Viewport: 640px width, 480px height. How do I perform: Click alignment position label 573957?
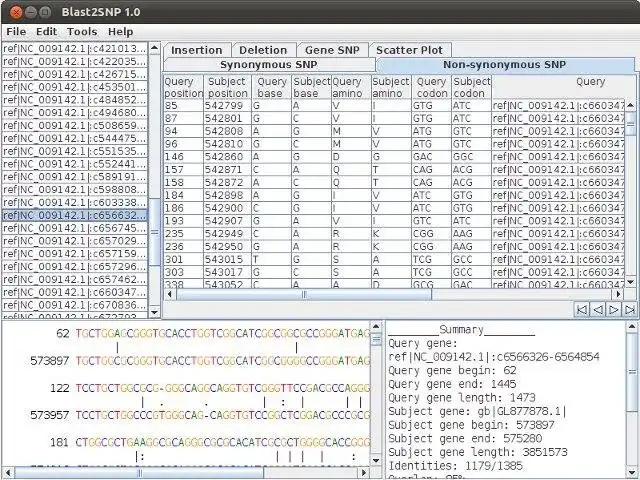click(x=50, y=415)
